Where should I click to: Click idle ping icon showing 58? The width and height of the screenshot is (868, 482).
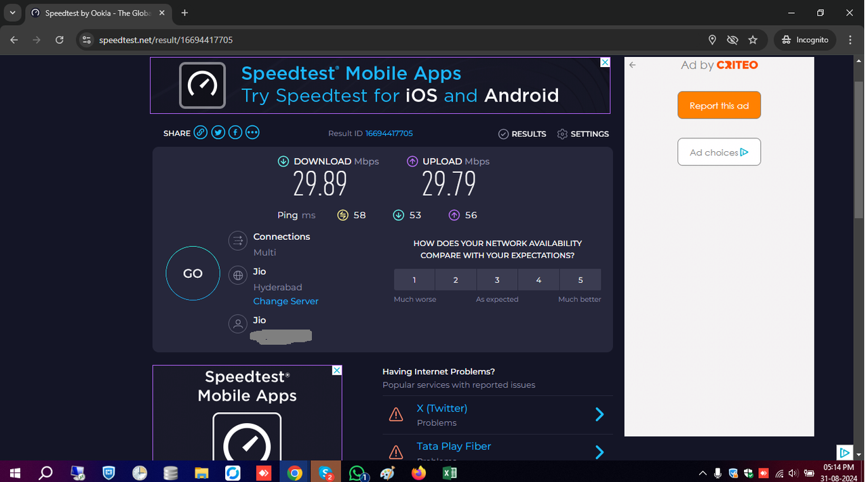pos(342,215)
